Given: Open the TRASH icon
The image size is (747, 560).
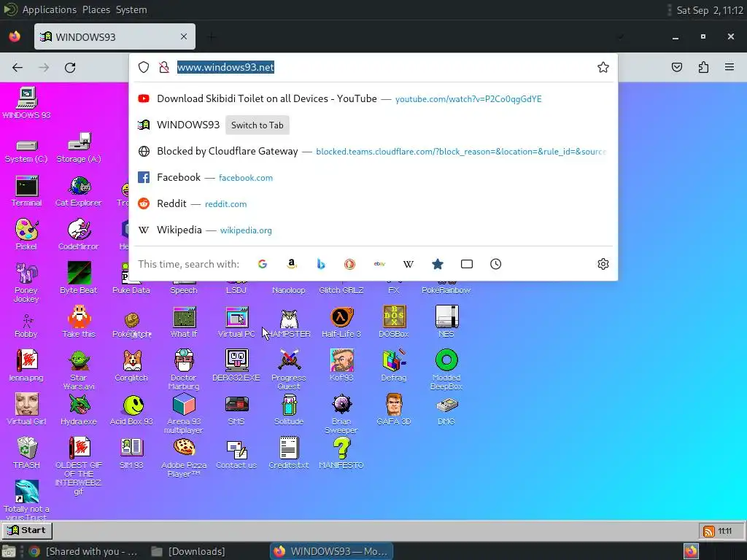Looking at the screenshot, I should pos(27,454).
